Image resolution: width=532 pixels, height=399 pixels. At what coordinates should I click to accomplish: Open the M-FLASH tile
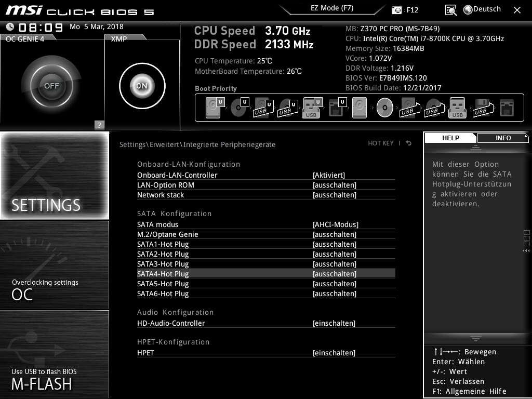click(55, 354)
